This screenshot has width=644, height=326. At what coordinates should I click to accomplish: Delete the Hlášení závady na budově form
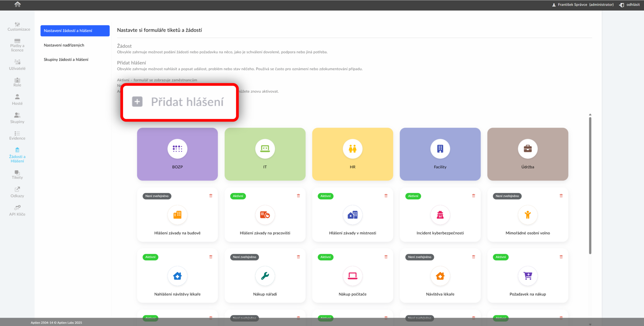[x=211, y=196]
